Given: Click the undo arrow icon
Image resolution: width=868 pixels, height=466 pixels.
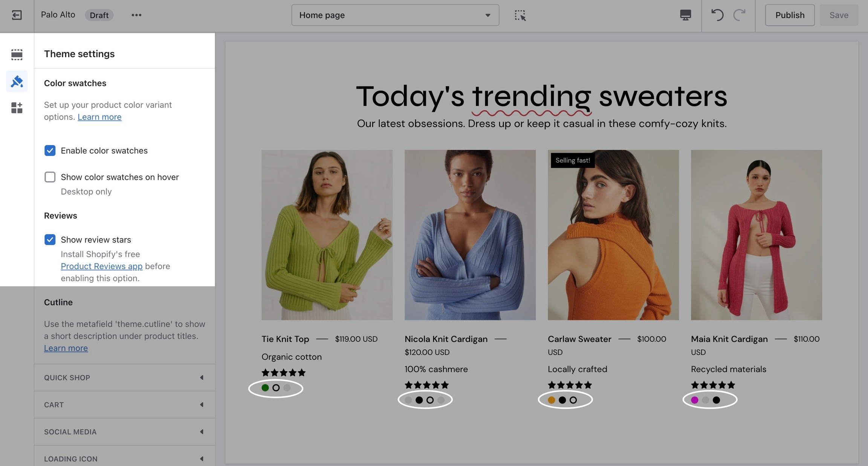Looking at the screenshot, I should 717,15.
